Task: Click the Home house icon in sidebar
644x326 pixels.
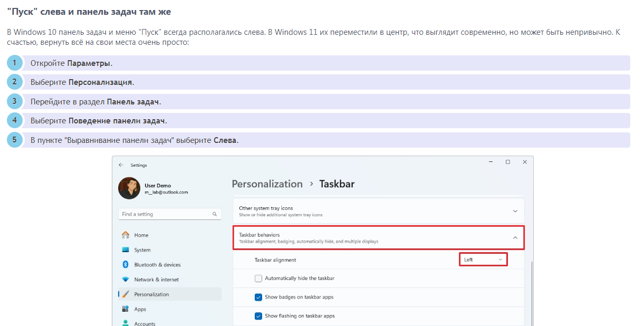Action: tap(126, 235)
